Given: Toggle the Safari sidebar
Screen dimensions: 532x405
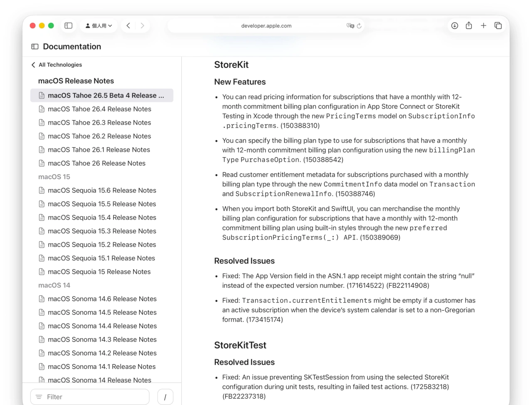Looking at the screenshot, I should click(x=68, y=25).
